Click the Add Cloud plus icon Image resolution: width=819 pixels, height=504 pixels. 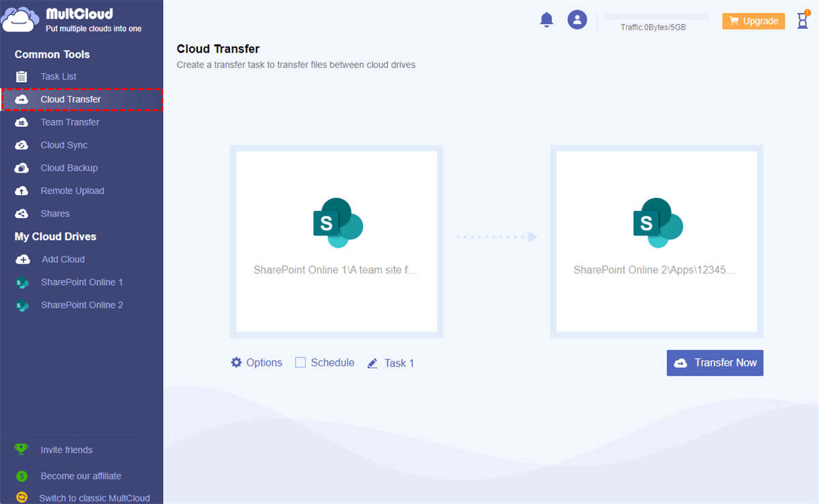pos(23,259)
